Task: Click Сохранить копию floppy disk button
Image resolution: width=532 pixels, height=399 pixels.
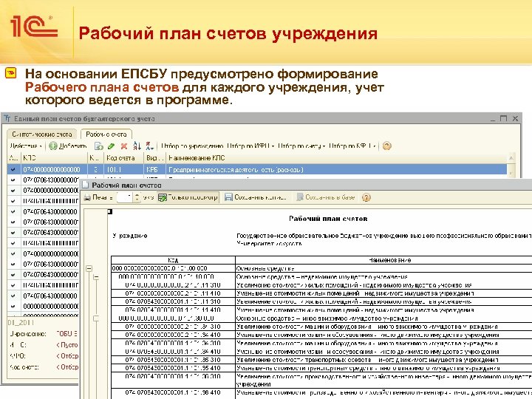Action: click(x=256, y=197)
